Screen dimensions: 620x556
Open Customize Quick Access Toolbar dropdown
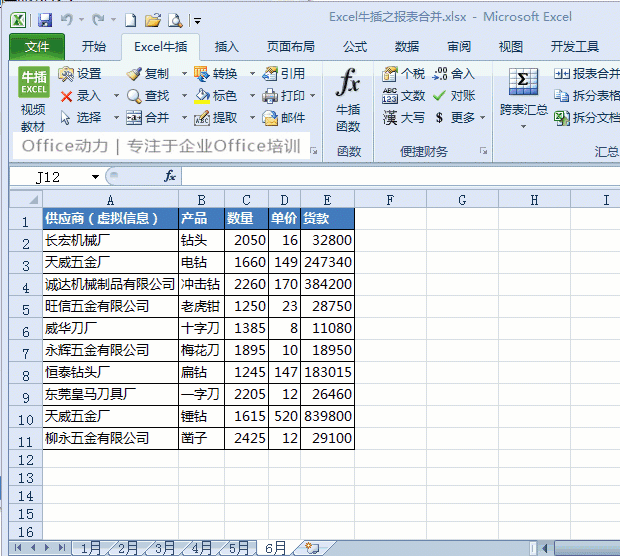pyautogui.click(x=197, y=20)
